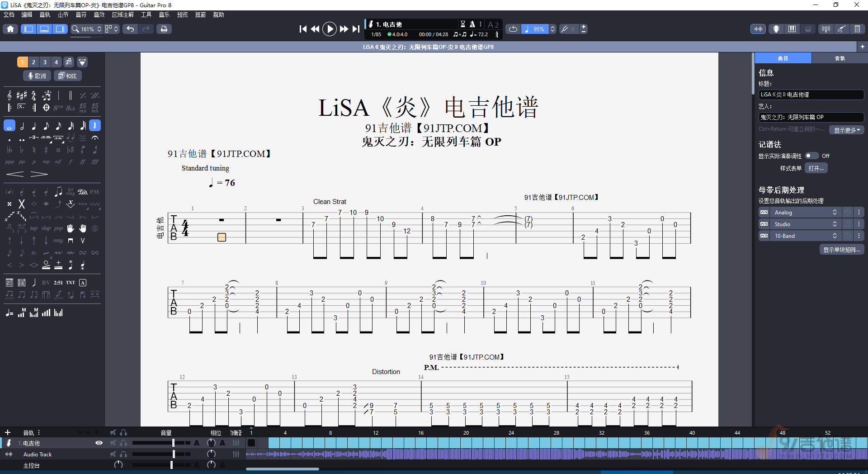The image size is (868, 474).
Task: Toggle let ring on the note
Action: pyautogui.click(x=70, y=192)
